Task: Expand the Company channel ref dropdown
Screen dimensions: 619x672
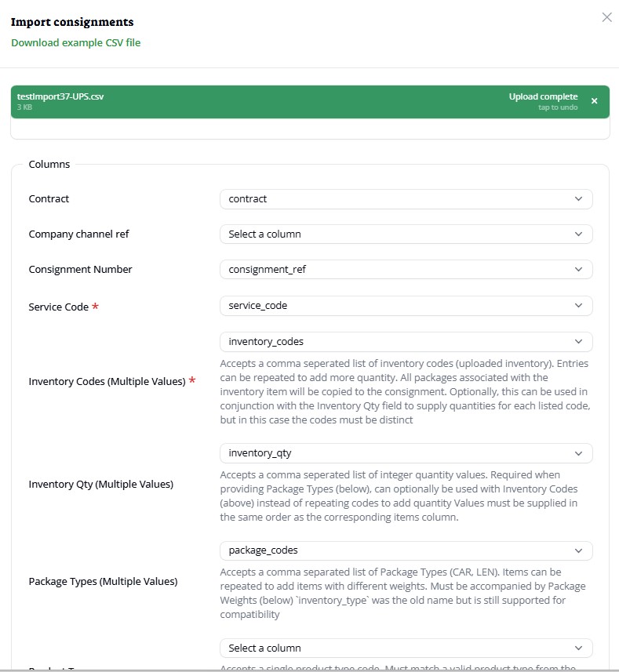Action: coord(406,234)
